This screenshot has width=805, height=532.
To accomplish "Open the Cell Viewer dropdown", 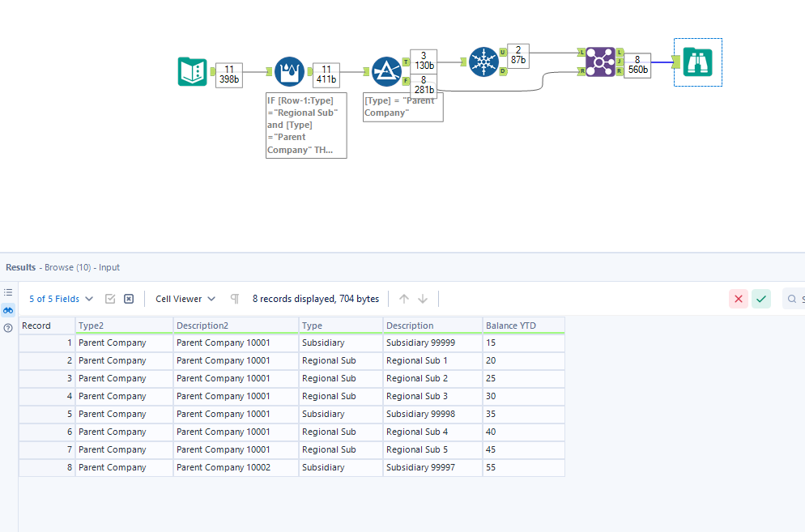I will pos(185,299).
